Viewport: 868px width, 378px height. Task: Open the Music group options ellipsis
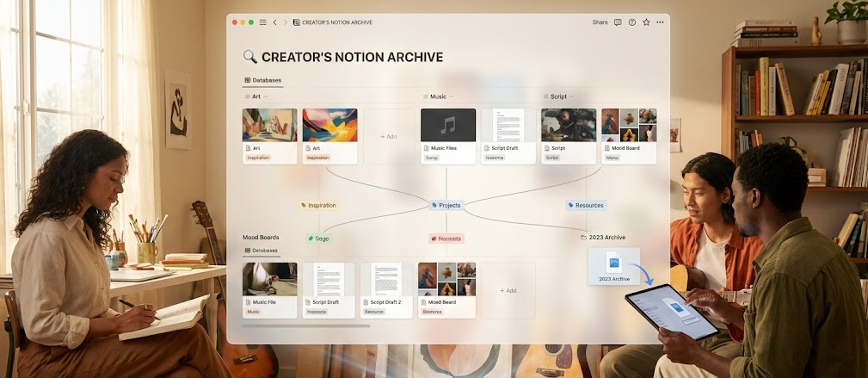[x=451, y=96]
